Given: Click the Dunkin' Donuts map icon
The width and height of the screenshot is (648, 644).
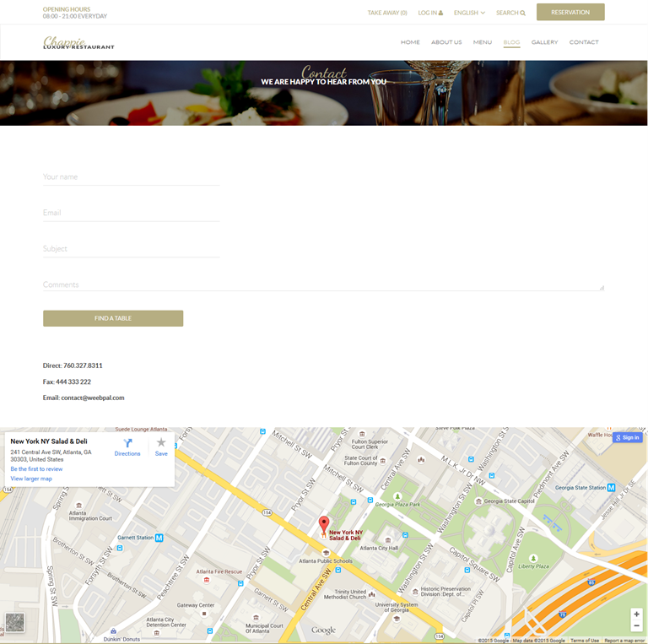Looking at the screenshot, I should [x=113, y=631].
